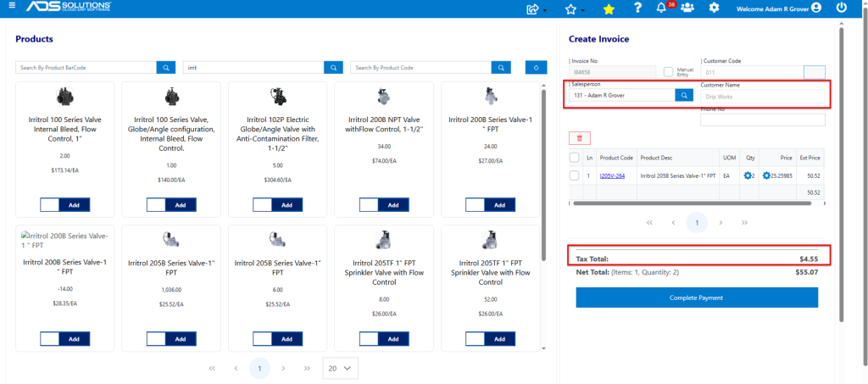Click the gear icon in the Qty cell

(748, 175)
